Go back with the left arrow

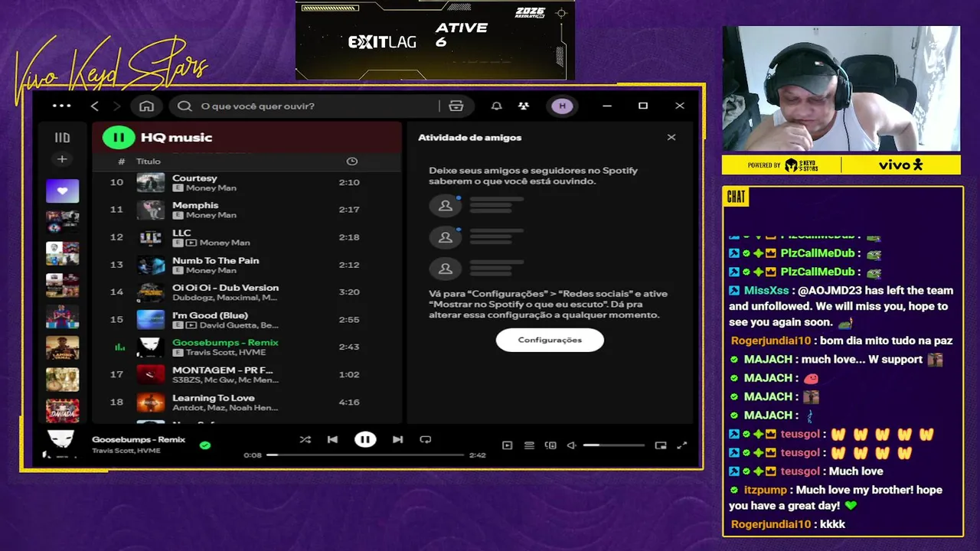click(x=94, y=106)
